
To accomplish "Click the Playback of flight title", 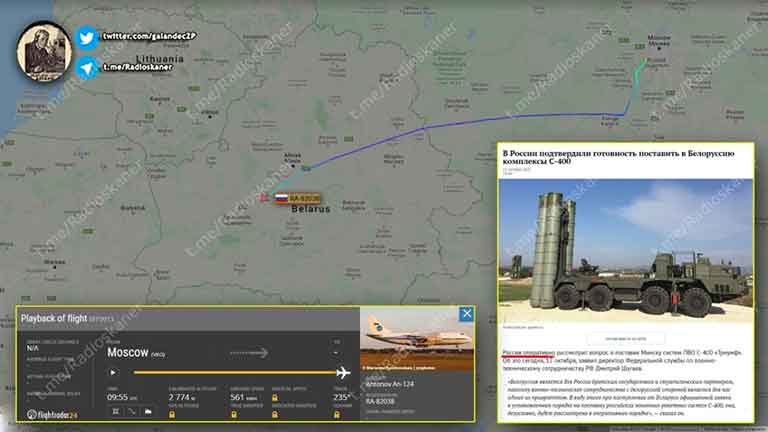I will tap(54, 318).
